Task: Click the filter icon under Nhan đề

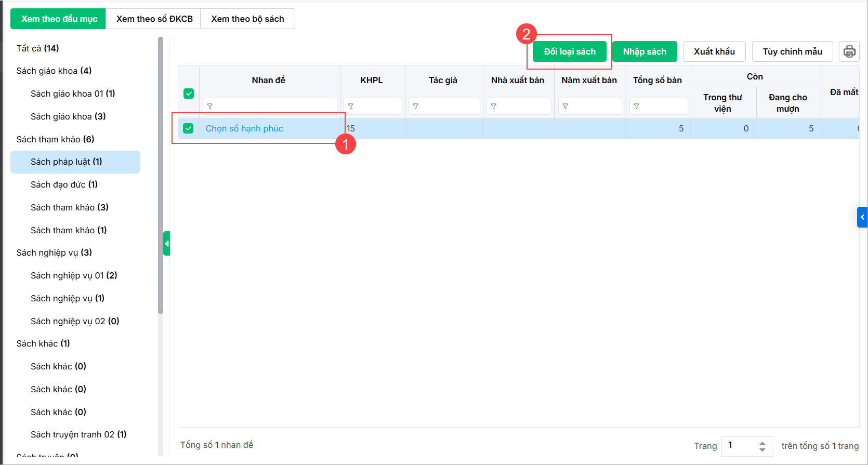Action: tap(210, 106)
